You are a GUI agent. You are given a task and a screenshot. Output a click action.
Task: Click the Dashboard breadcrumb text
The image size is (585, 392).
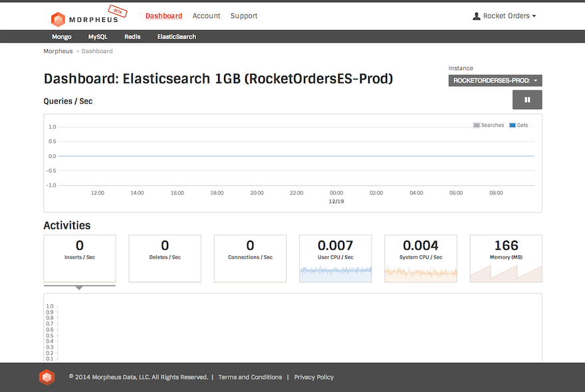pyautogui.click(x=97, y=51)
